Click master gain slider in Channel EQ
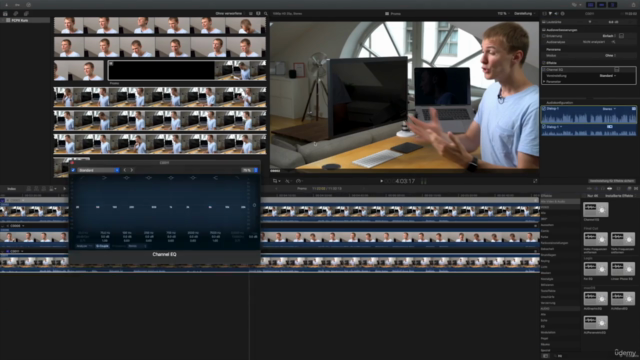 (x=254, y=205)
